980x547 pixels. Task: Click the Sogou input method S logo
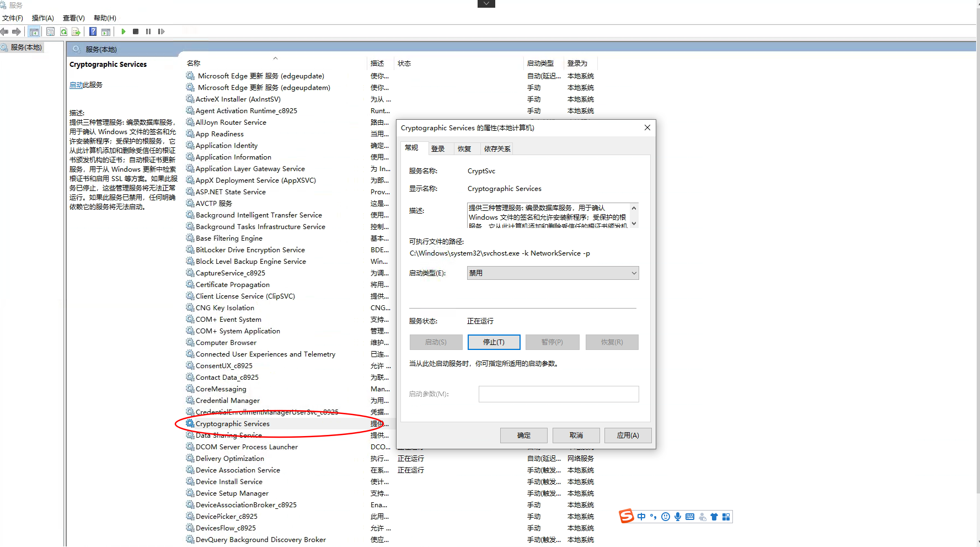point(626,516)
